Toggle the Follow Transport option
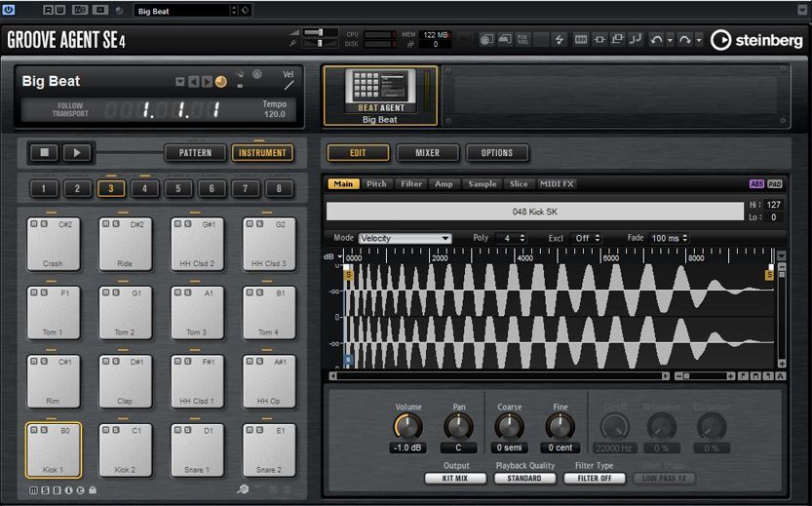 (70, 109)
